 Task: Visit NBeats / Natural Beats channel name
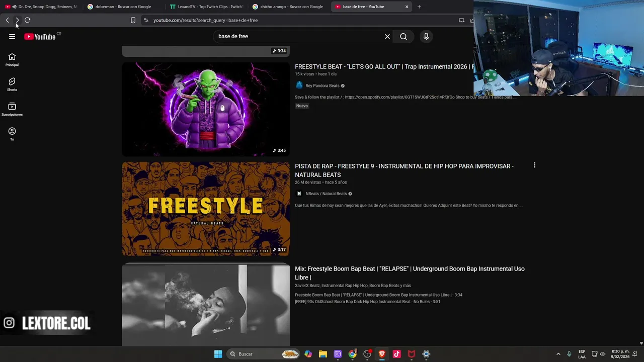[326, 194]
